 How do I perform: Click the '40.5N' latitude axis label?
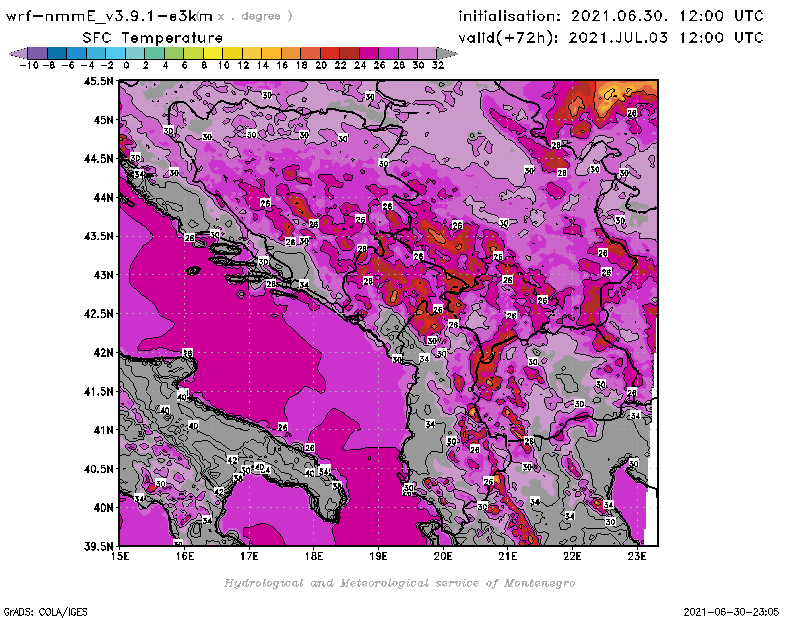tap(98, 469)
